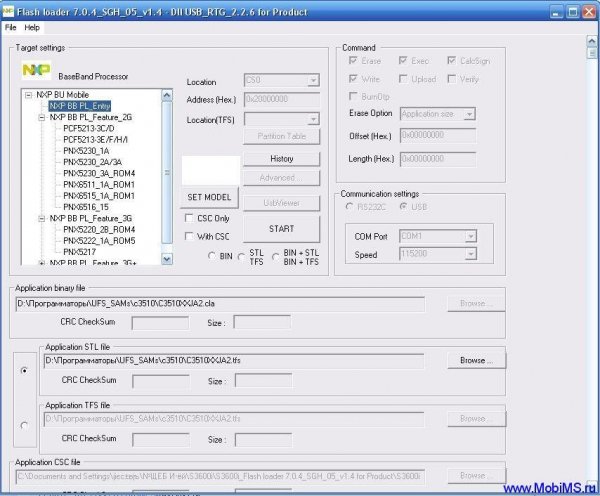The height and width of the screenshot is (496, 600).
Task: Click the History button
Action: click(282, 158)
